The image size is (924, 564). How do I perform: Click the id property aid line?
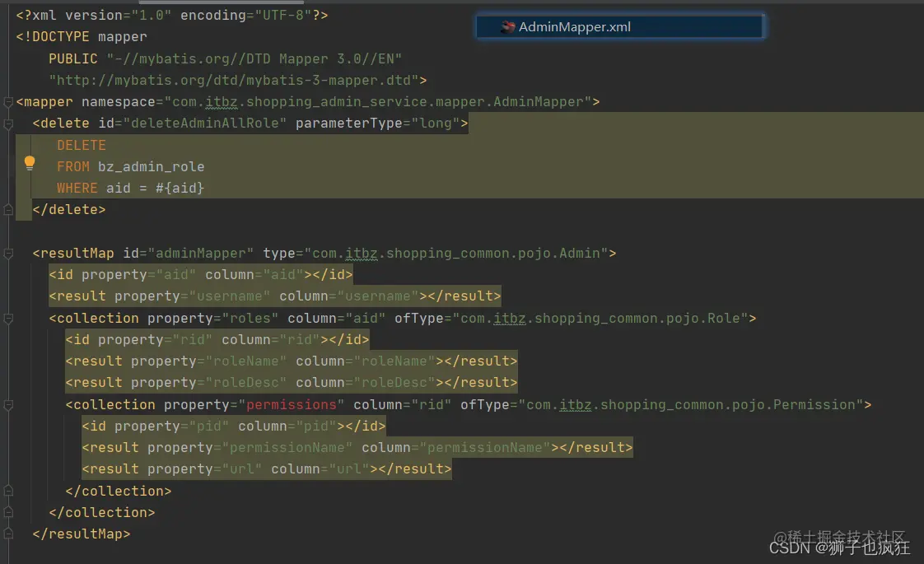tap(201, 275)
